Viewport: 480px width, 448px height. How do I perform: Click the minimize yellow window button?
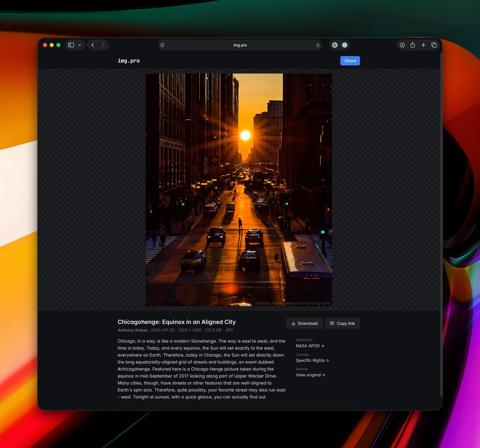click(52, 45)
